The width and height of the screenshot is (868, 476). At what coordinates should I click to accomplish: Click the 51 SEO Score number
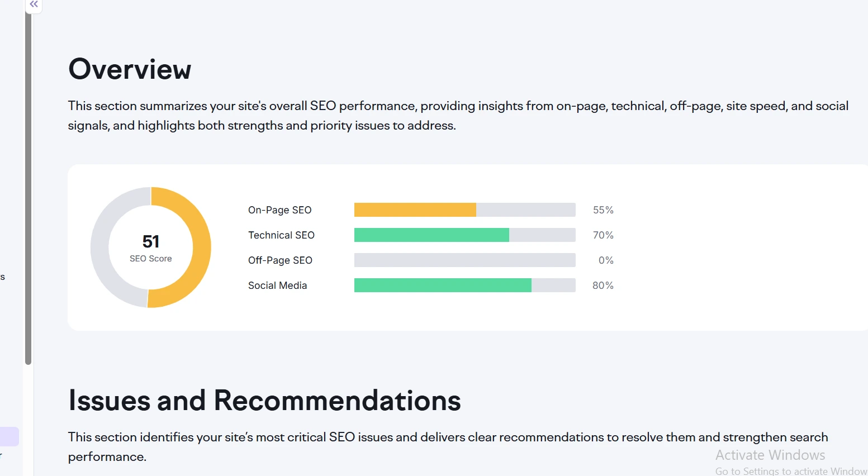tap(151, 241)
